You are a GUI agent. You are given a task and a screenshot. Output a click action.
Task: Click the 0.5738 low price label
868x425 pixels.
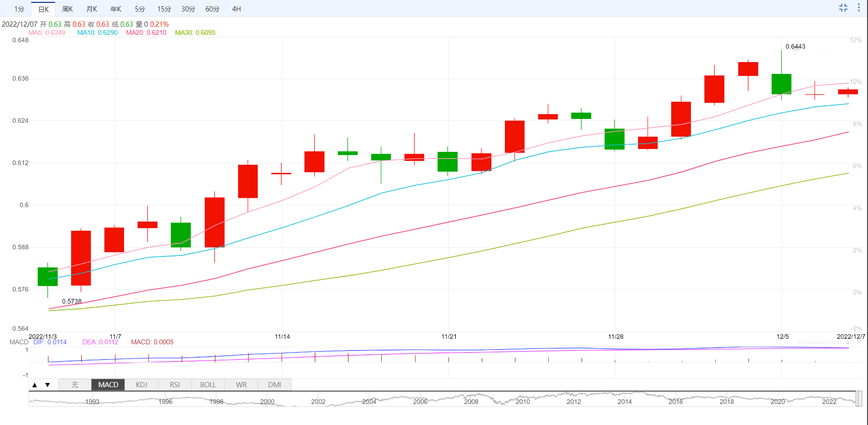pyautogui.click(x=72, y=301)
